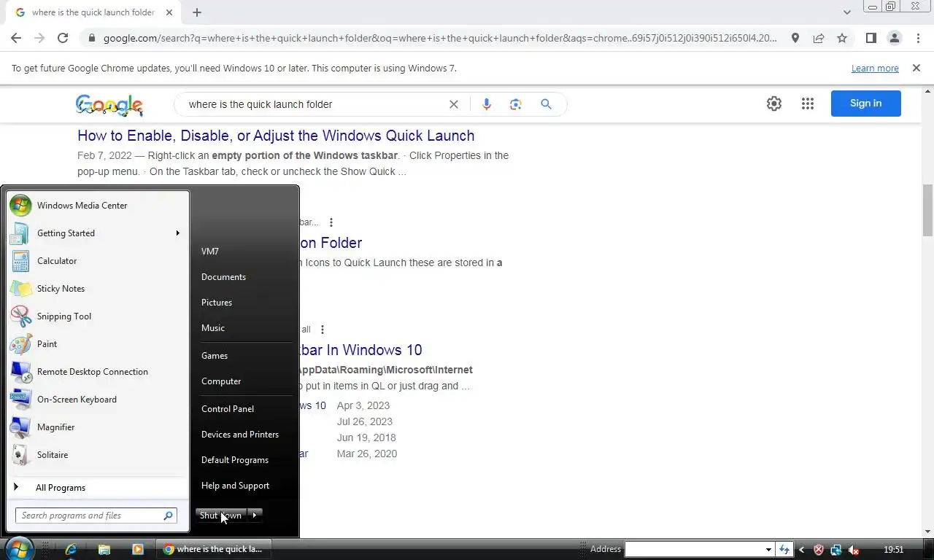Click the Google search text field

click(314, 104)
